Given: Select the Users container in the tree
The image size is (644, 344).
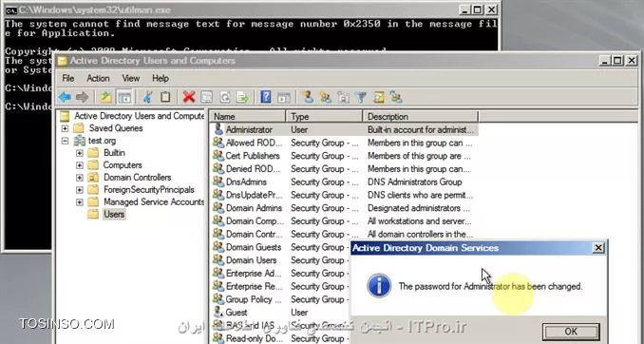Looking at the screenshot, I should click(x=114, y=215).
